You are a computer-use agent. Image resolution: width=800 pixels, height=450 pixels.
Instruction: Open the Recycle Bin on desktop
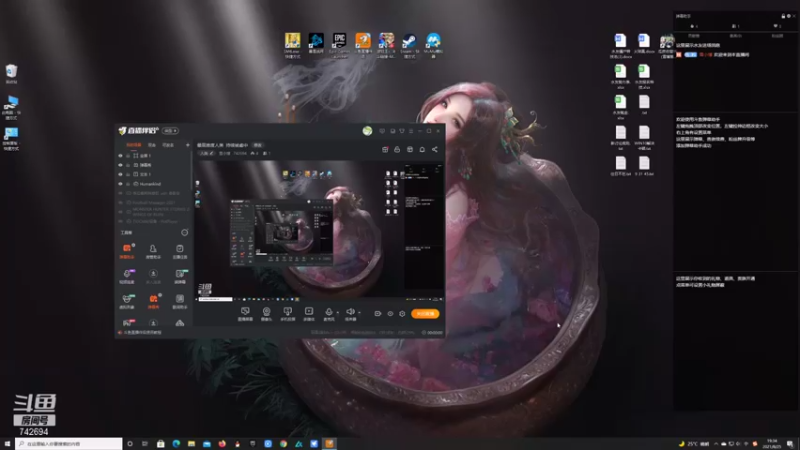(x=11, y=73)
